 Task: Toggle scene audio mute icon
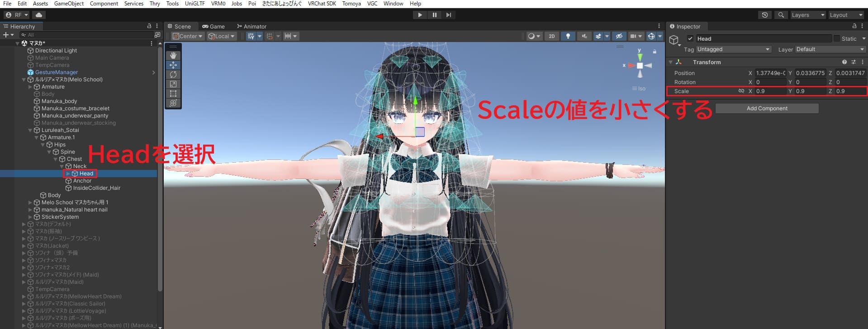point(584,36)
